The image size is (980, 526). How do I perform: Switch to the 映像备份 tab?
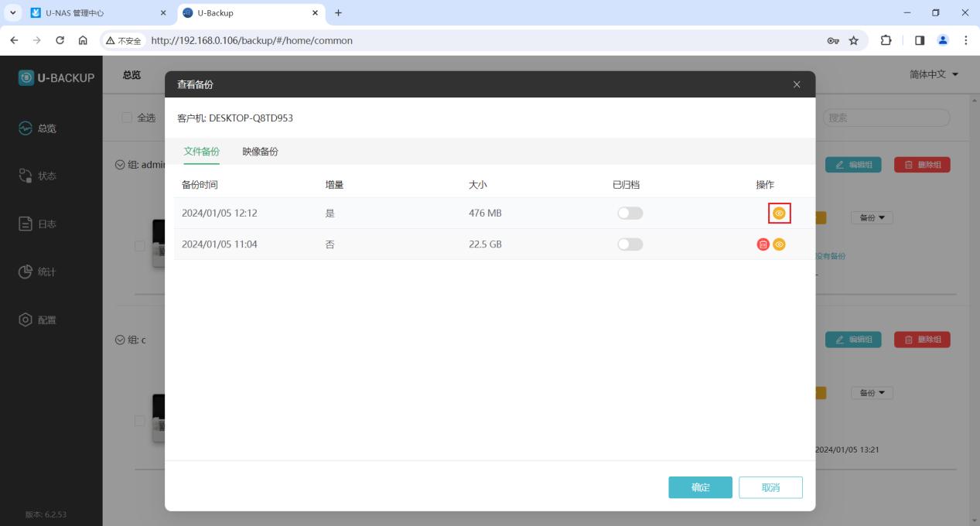pyautogui.click(x=260, y=152)
